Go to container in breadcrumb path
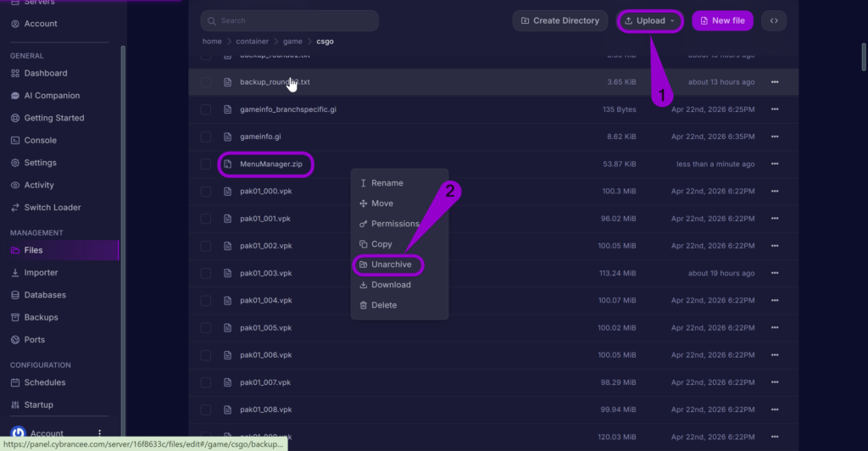Image resolution: width=868 pixels, height=451 pixels. pyautogui.click(x=252, y=42)
